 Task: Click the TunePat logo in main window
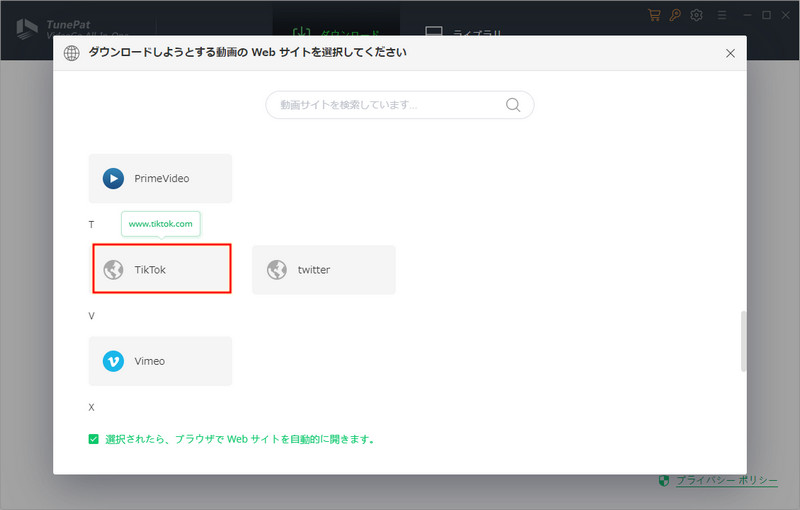[x=27, y=29]
